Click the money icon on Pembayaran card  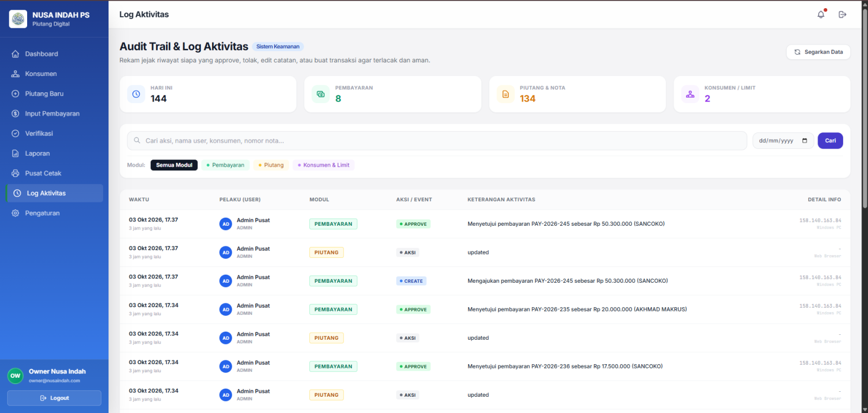tap(321, 94)
